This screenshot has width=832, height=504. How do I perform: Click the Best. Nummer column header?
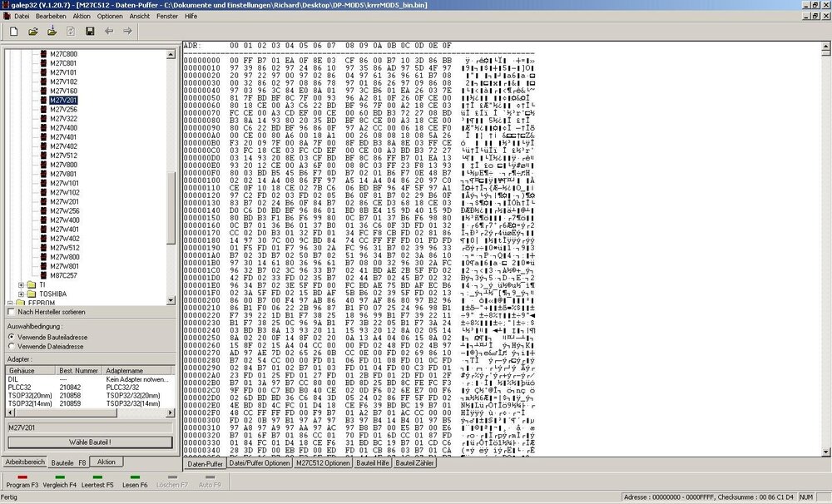[x=79, y=371]
